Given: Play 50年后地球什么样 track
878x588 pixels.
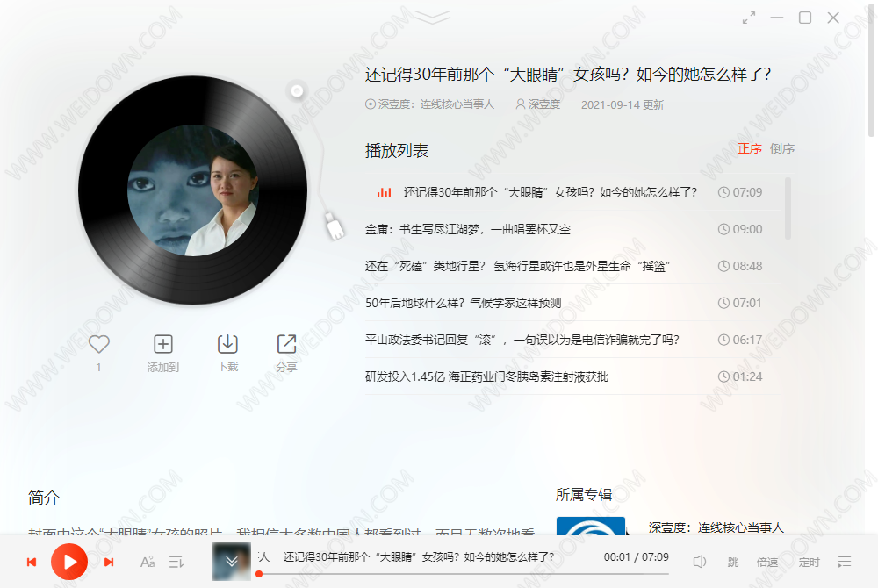Looking at the screenshot, I should point(572,303).
